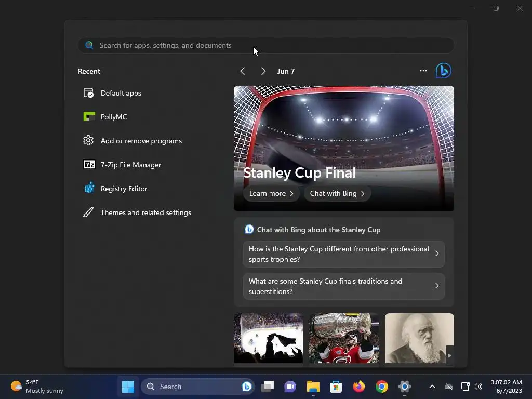Open the clock and date flyout
Screen dimensions: 532x399
(506, 387)
